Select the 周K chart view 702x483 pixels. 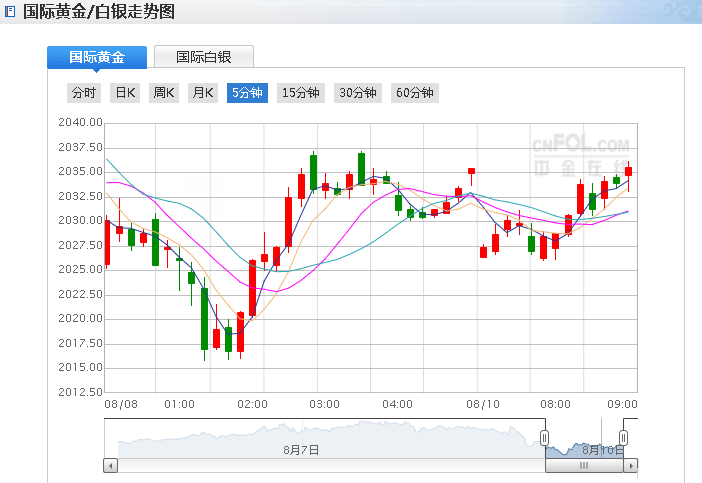[164, 93]
